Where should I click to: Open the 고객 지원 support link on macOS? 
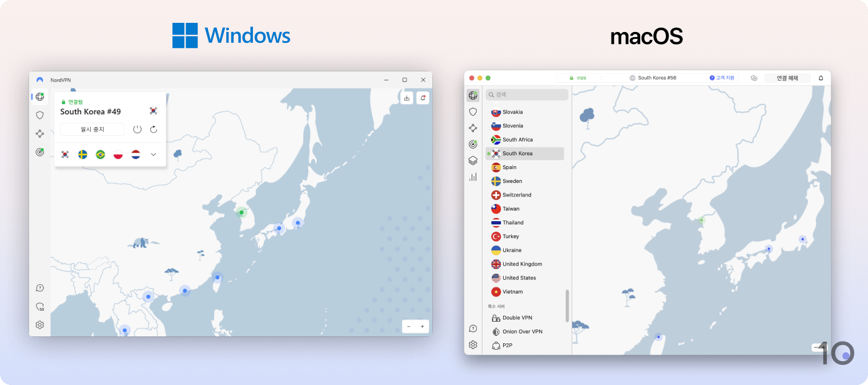[722, 78]
